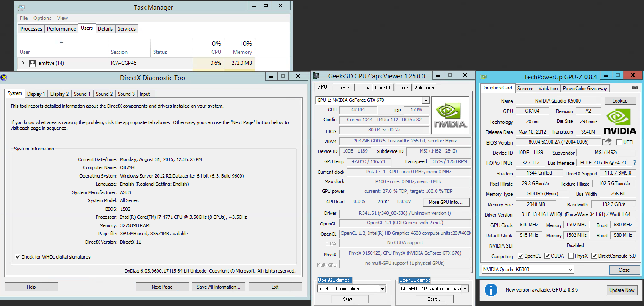Switch to OpenGL tab in GPU Caps Viewer
The height and width of the screenshot is (306, 644).
[344, 88]
